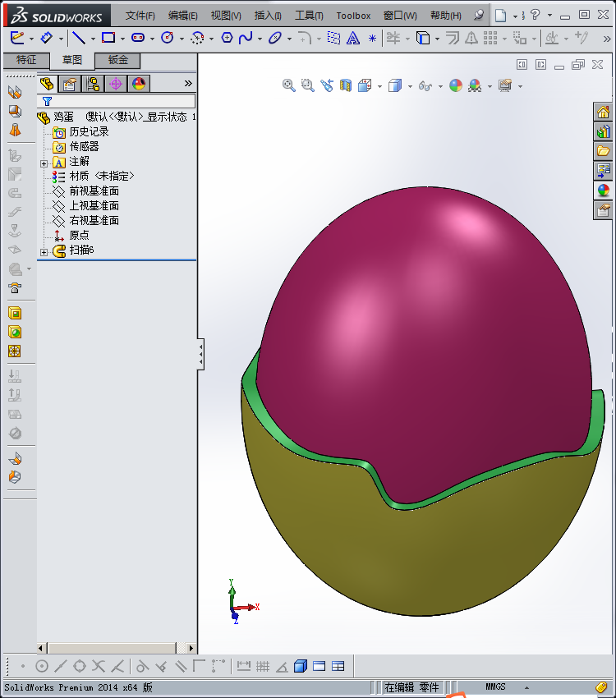Click Zoom to Area icon
The height and width of the screenshot is (698, 616).
pyautogui.click(x=307, y=85)
